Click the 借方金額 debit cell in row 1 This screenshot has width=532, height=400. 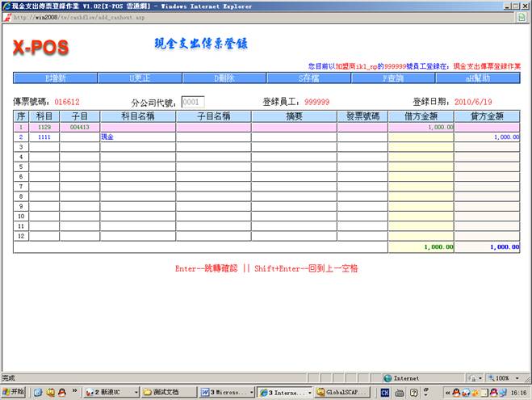pyautogui.click(x=421, y=128)
